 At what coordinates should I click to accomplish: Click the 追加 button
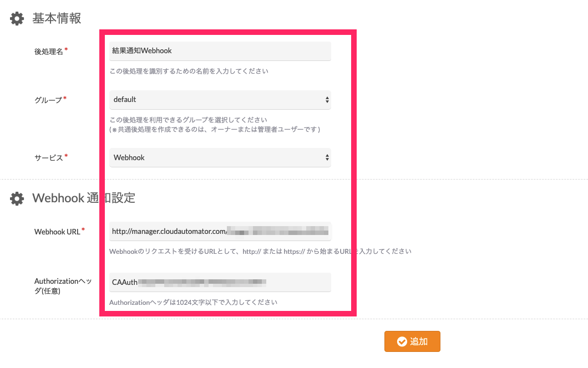412,341
